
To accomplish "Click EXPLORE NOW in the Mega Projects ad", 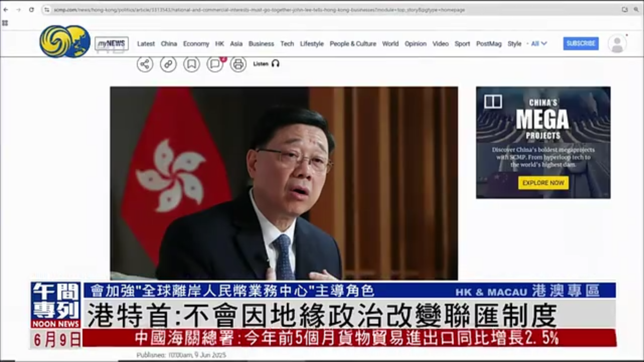I will click(543, 183).
